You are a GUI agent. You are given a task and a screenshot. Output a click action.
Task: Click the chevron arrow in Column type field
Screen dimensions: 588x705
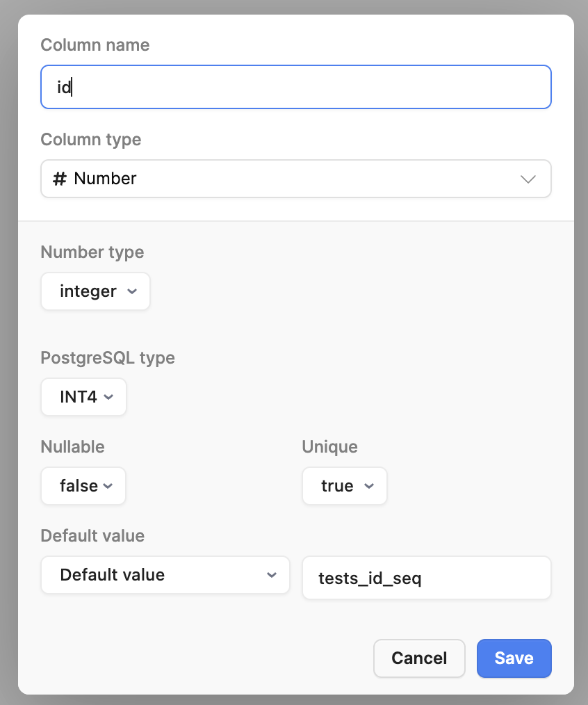click(x=528, y=179)
